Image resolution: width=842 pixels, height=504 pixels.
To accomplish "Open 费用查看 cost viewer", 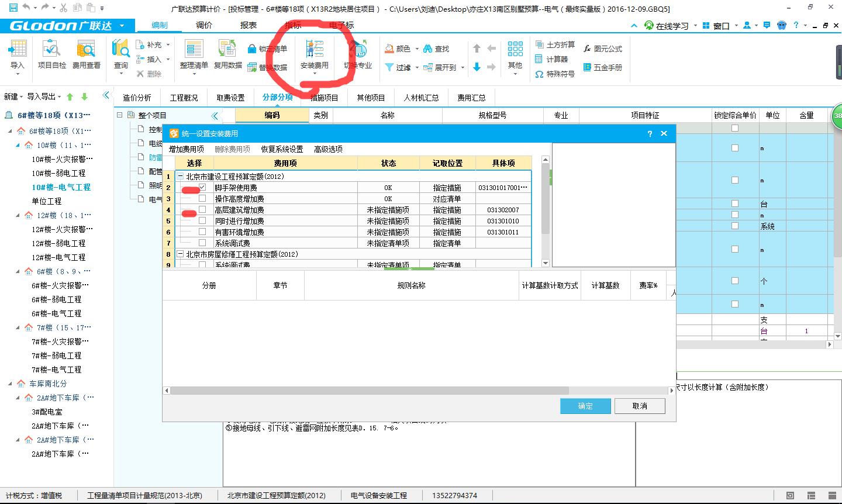I will tap(87, 55).
